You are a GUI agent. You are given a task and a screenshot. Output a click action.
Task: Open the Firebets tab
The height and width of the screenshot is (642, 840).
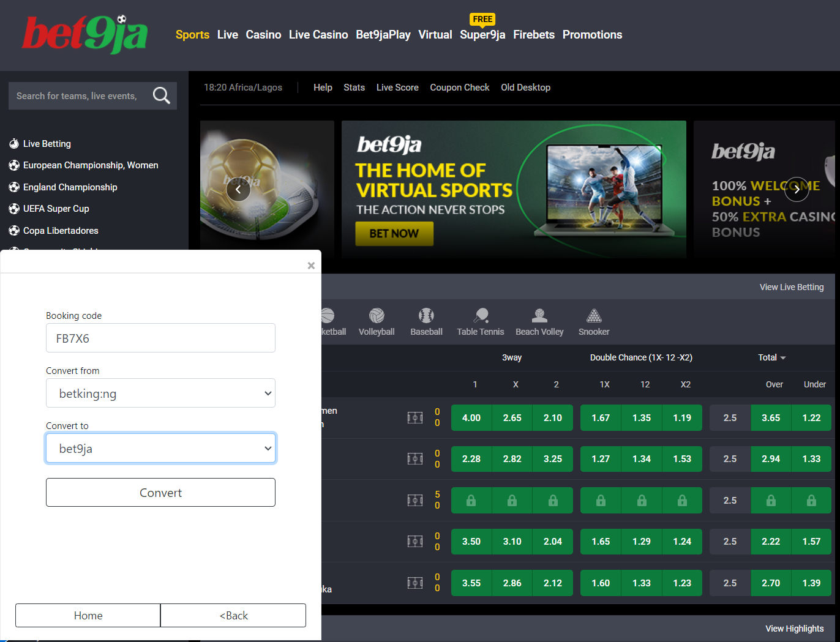coord(534,35)
